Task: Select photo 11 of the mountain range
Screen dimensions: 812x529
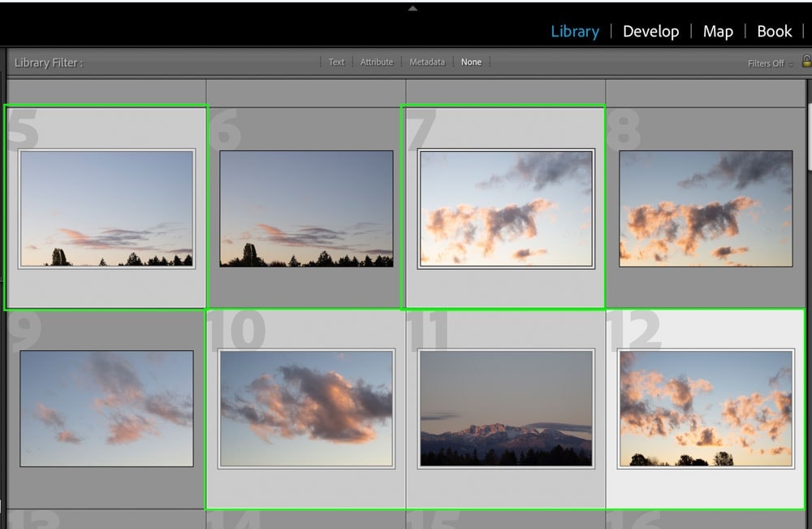Action: [x=506, y=408]
